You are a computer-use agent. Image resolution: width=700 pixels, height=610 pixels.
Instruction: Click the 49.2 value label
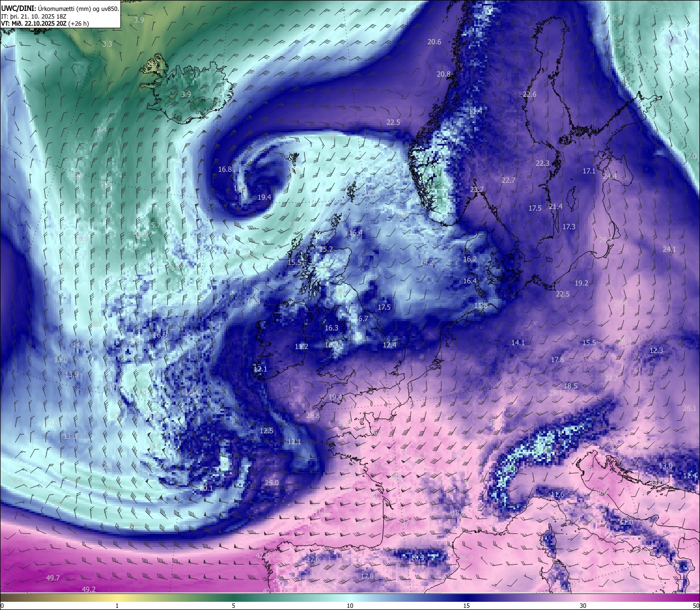89,589
